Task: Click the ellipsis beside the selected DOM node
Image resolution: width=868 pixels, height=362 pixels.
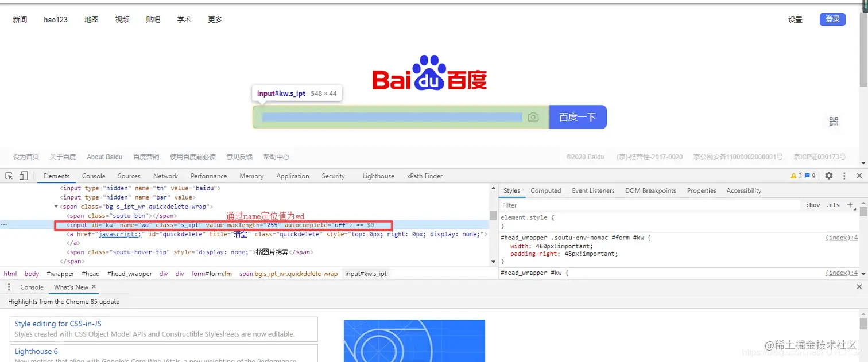Action: click(x=4, y=225)
